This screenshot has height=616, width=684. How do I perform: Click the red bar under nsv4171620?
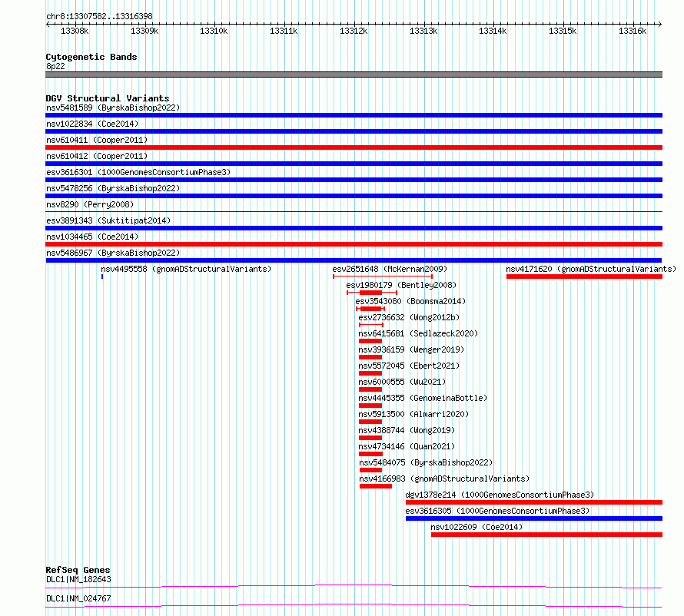[585, 277]
